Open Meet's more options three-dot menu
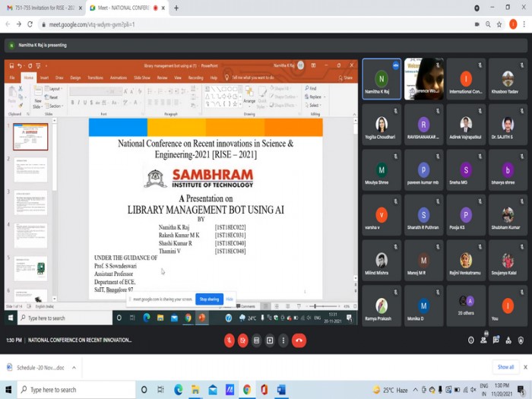532x399 pixels. 283,340
